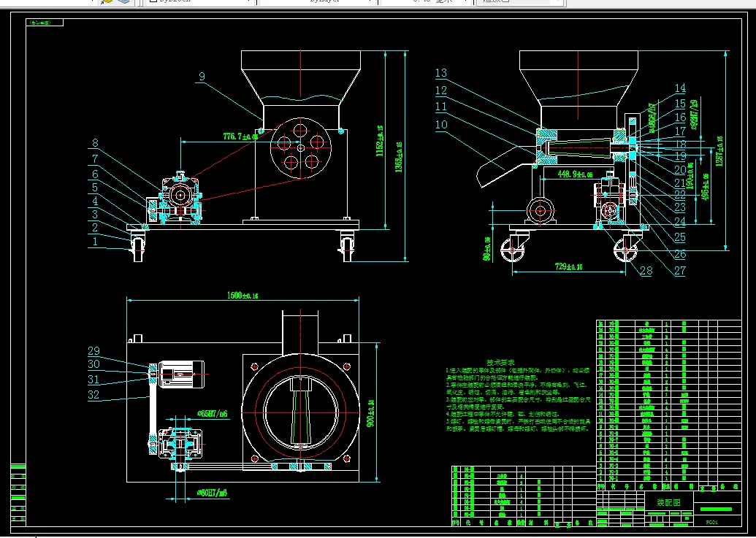This screenshot has width=756, height=538.
Task: Select part balloon number 23
Action: pyautogui.click(x=680, y=208)
